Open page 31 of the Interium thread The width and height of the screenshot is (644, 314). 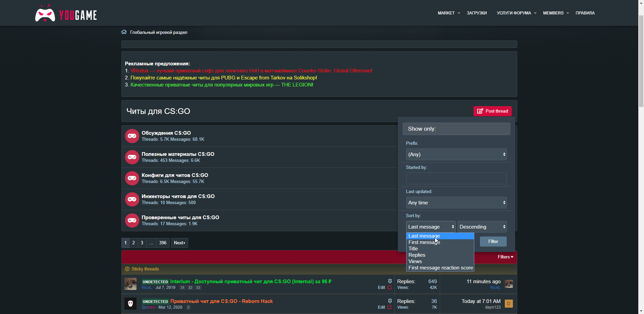[x=182, y=288]
